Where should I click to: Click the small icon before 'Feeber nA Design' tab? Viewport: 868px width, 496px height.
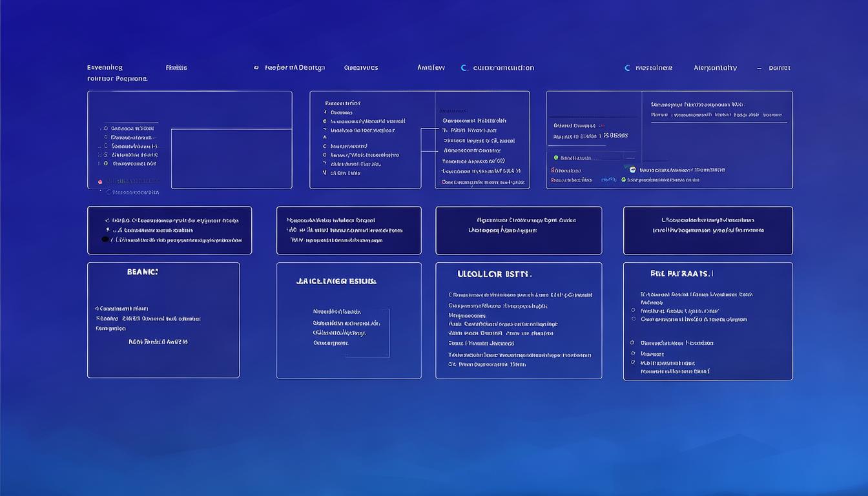point(256,68)
